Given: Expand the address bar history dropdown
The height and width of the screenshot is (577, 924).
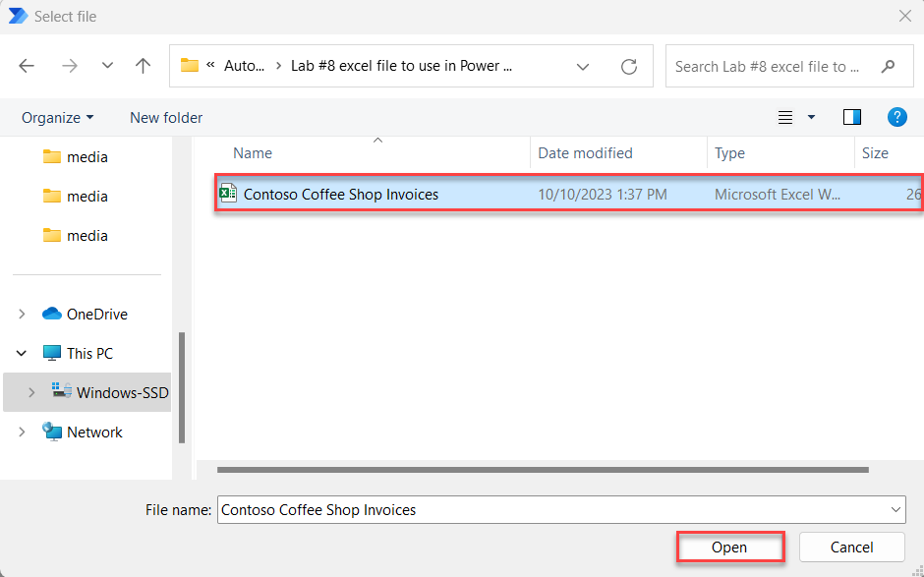Looking at the screenshot, I should [583, 67].
